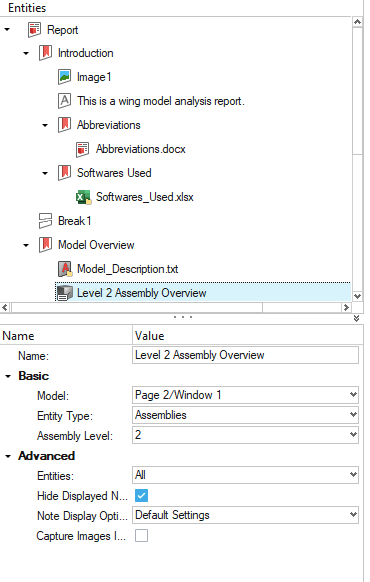Uncheck the Hide Displayed Notes checkbox
370x582 pixels.
(141, 496)
